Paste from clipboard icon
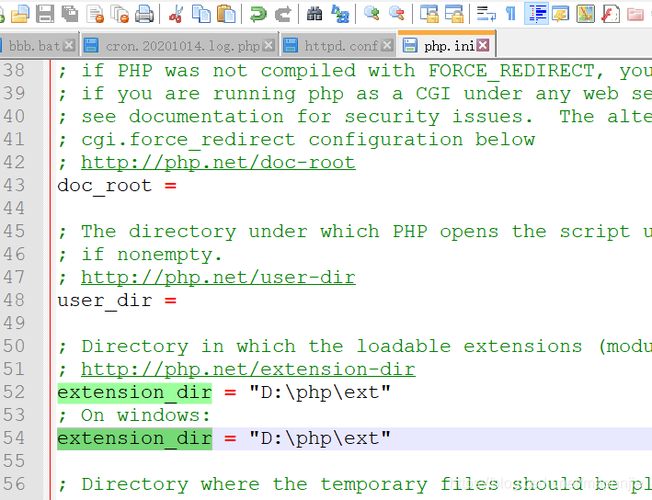The width and height of the screenshot is (652, 500). pos(226,14)
